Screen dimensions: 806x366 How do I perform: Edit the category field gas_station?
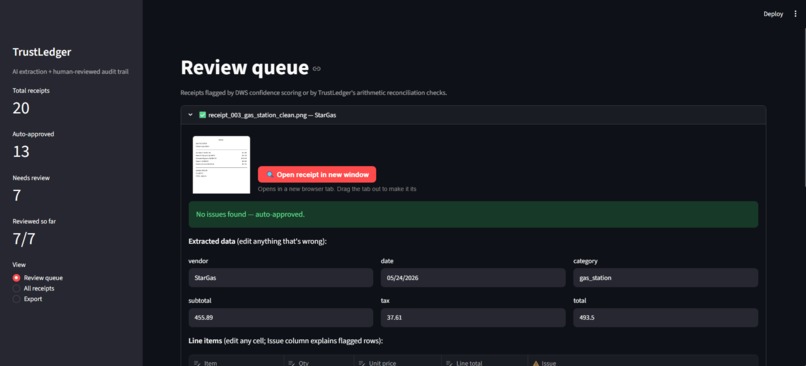[666, 278]
